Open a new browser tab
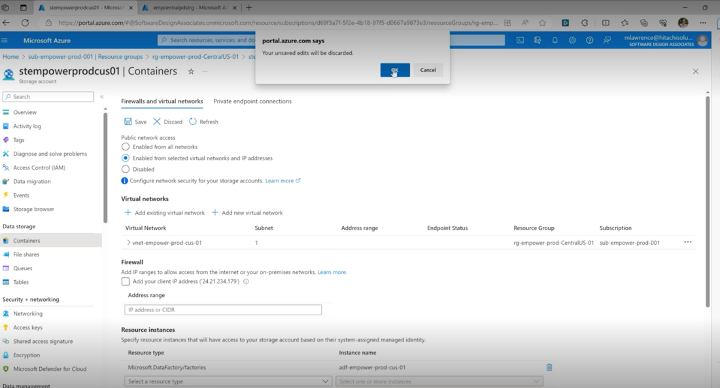720x388 pixels. (249, 8)
